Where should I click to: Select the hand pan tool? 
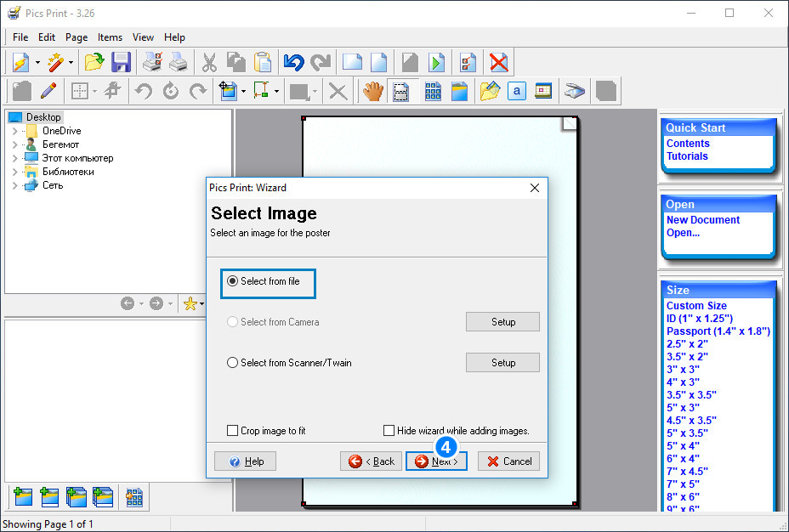click(373, 91)
